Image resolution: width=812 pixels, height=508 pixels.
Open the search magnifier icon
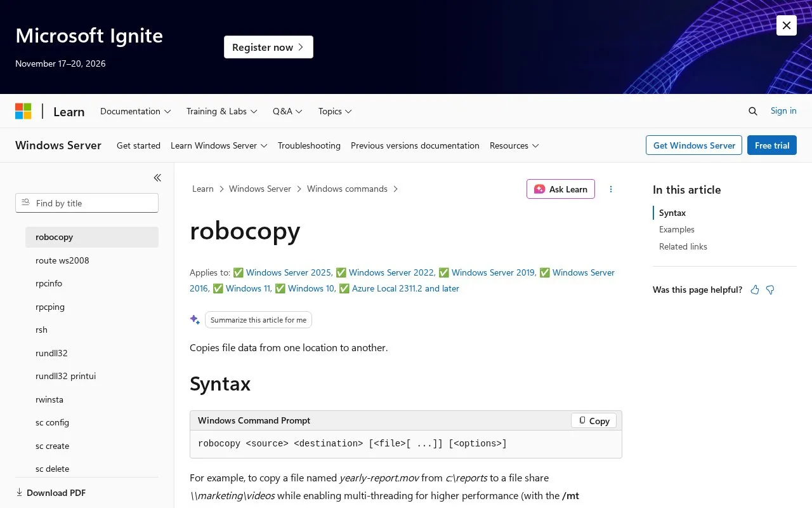753,111
